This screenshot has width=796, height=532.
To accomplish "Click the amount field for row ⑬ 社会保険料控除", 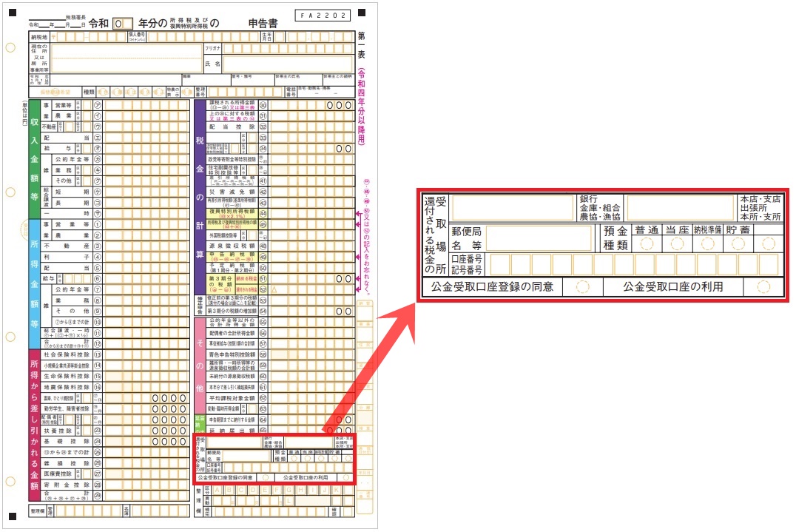I will (x=146, y=355).
